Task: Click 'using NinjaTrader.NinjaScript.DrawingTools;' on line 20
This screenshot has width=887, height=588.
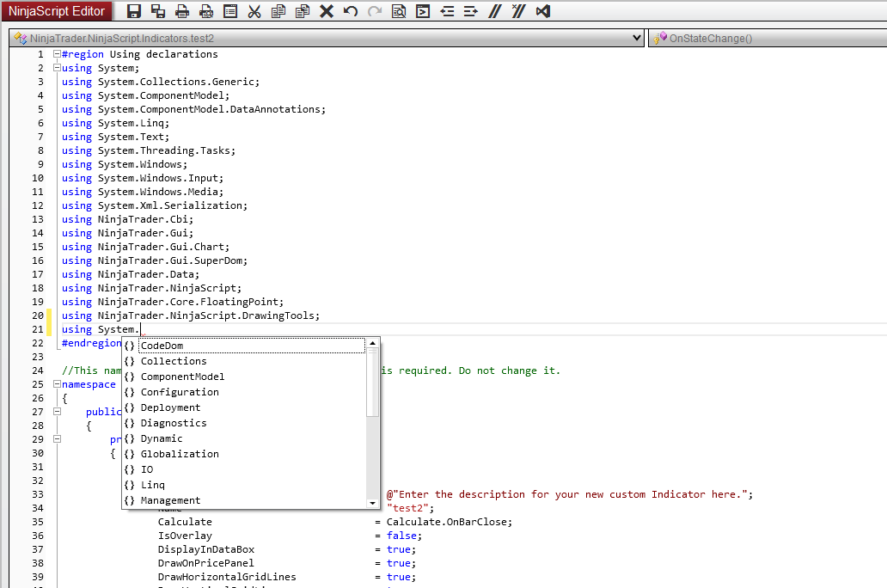Action: [191, 315]
